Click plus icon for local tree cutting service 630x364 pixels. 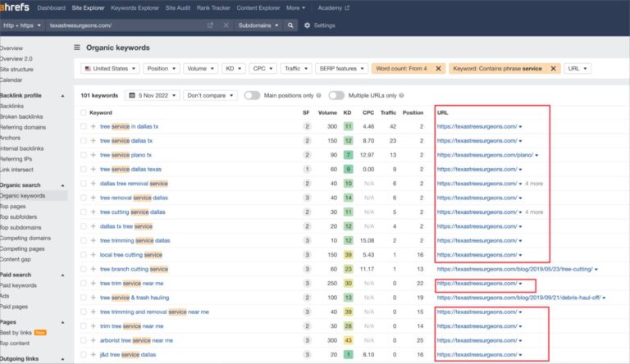(x=94, y=255)
